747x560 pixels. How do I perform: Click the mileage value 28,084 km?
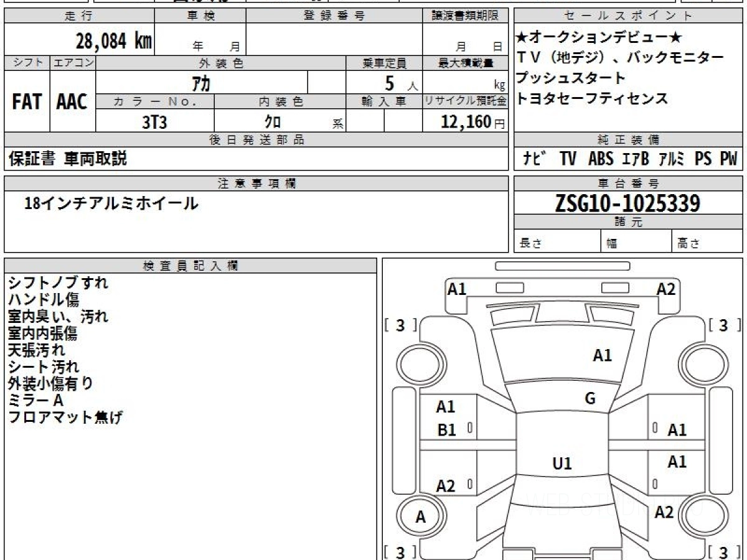click(114, 40)
